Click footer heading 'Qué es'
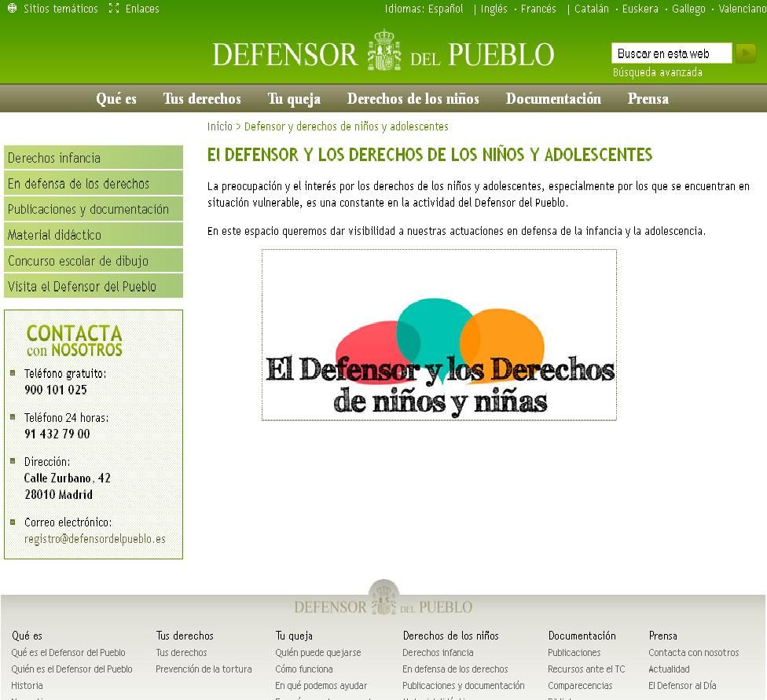This screenshot has width=767, height=700. [27, 636]
